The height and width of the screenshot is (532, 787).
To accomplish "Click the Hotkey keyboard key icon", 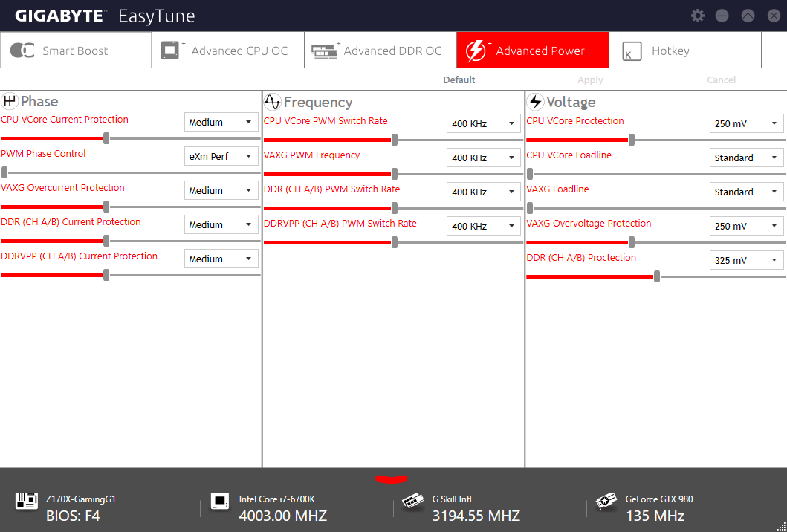I will (x=632, y=51).
